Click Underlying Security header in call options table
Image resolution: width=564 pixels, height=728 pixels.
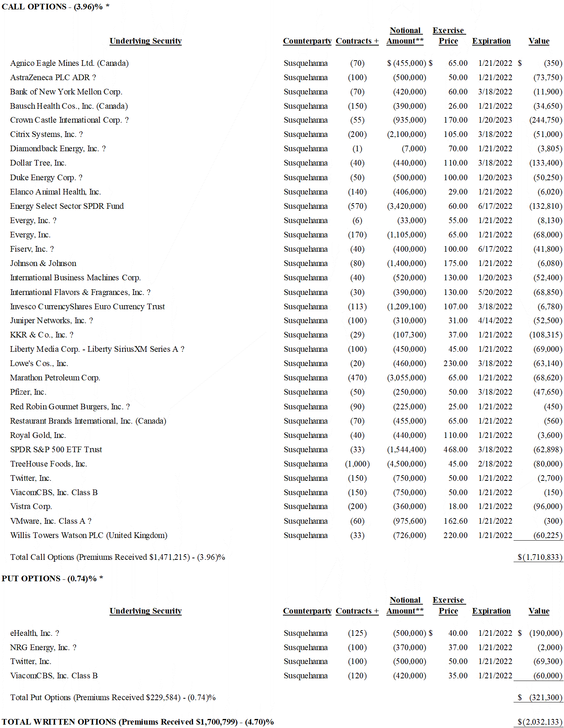[x=146, y=41]
